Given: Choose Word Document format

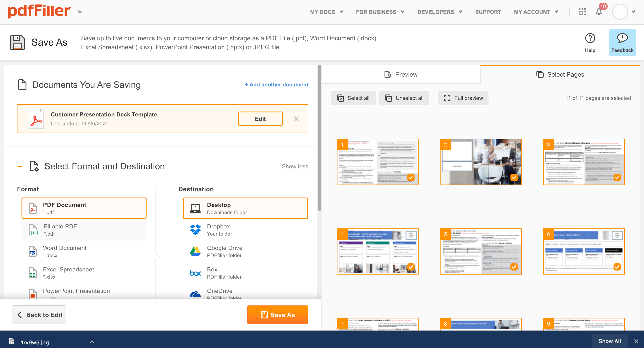Looking at the screenshot, I should [84, 251].
